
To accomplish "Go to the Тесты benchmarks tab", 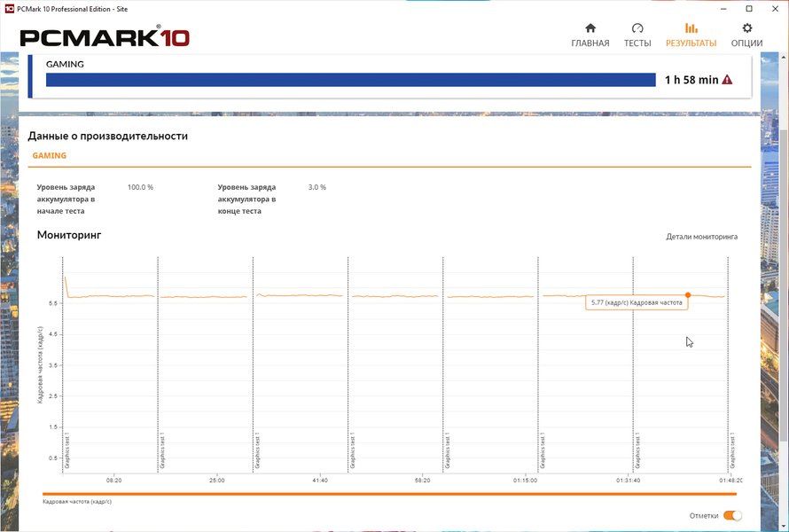I will pyautogui.click(x=637, y=35).
